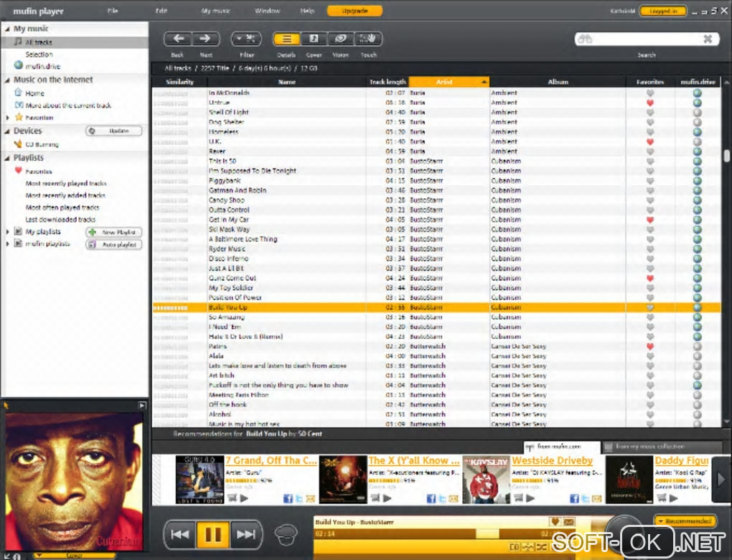The width and height of the screenshot is (732, 560).
Task: Share 7 Grand recommendation on Facebook
Action: point(288,499)
